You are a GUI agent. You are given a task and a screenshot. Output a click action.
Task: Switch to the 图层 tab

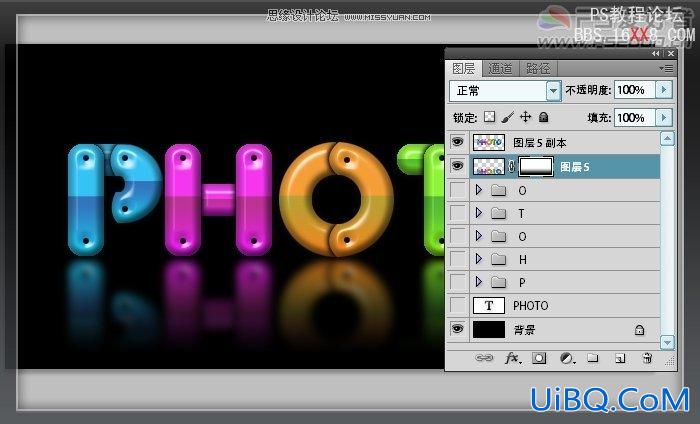coord(464,68)
